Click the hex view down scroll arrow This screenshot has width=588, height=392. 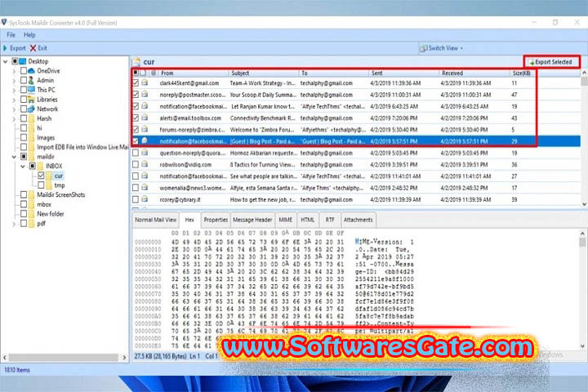pyautogui.click(x=582, y=346)
